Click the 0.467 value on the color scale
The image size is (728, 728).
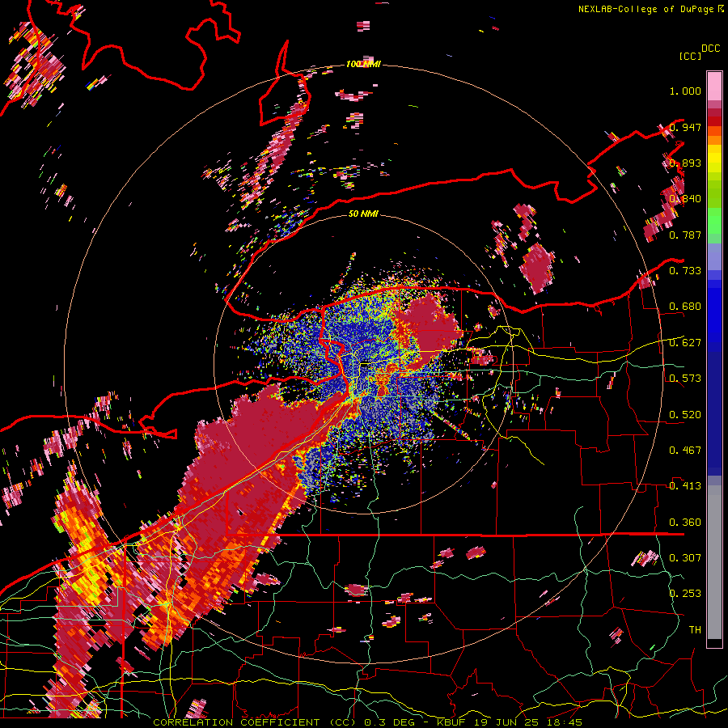[685, 451]
